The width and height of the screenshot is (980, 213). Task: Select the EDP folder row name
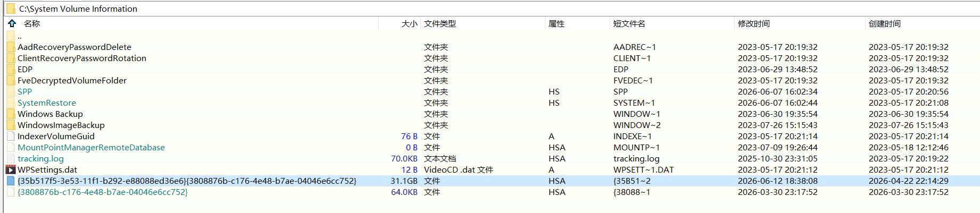click(25, 69)
